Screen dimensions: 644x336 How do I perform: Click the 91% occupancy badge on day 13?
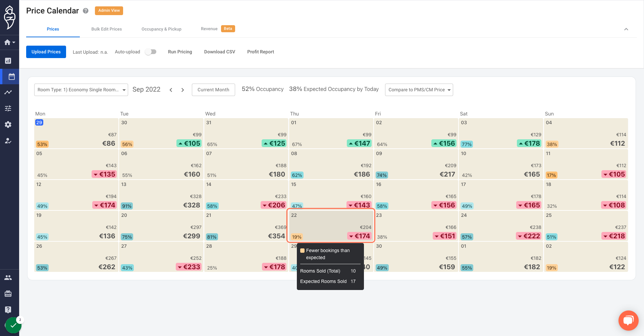click(x=127, y=206)
